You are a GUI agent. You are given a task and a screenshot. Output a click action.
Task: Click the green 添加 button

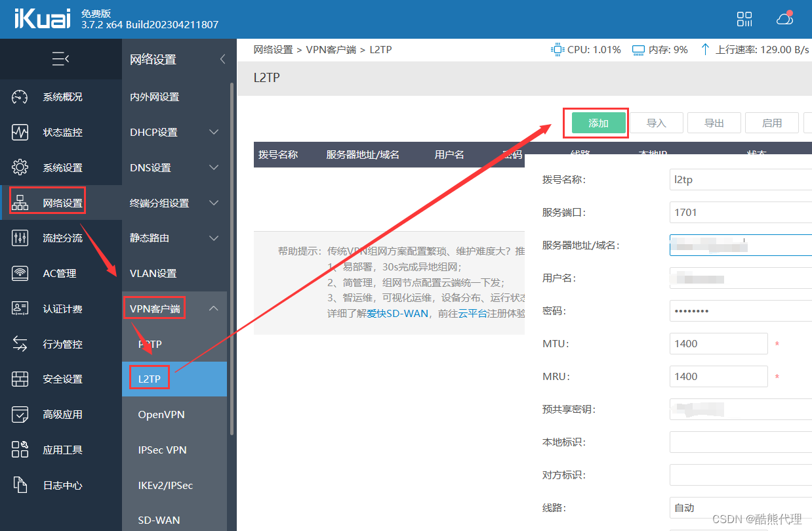click(598, 123)
